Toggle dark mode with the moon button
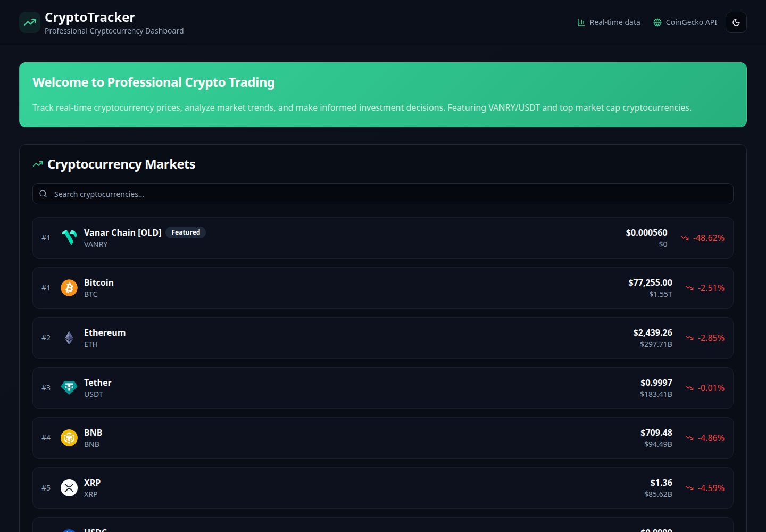The image size is (766, 532). pos(736,22)
